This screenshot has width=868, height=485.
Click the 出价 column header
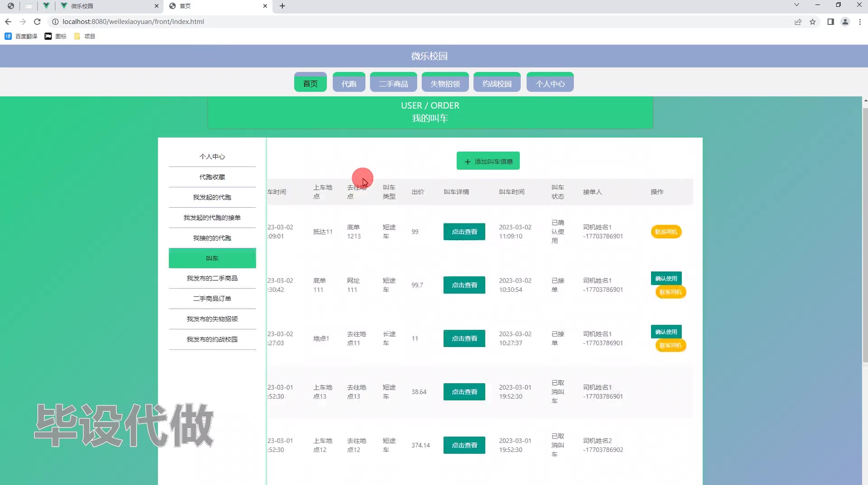coord(418,192)
